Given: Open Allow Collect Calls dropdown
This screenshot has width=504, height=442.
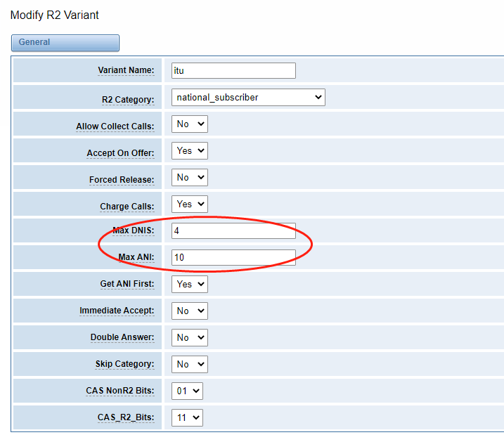Looking at the screenshot, I should pos(190,124).
